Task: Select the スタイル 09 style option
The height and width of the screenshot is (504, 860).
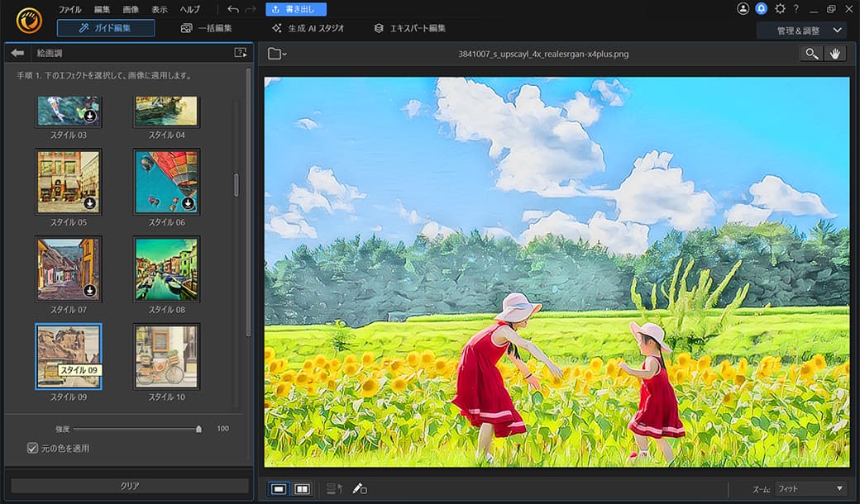Action: pyautogui.click(x=69, y=356)
